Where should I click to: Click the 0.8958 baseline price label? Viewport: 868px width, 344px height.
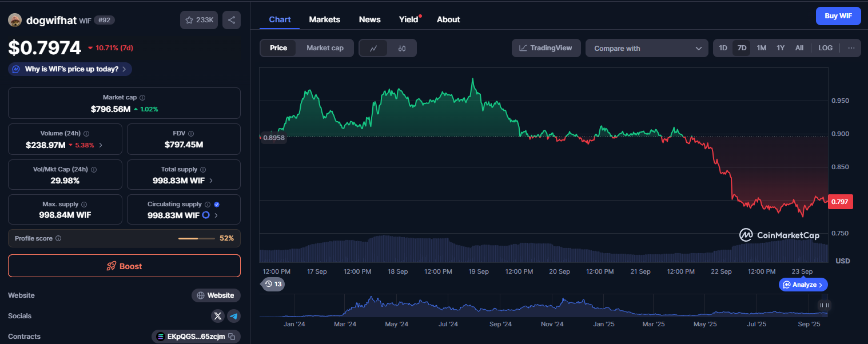[274, 138]
